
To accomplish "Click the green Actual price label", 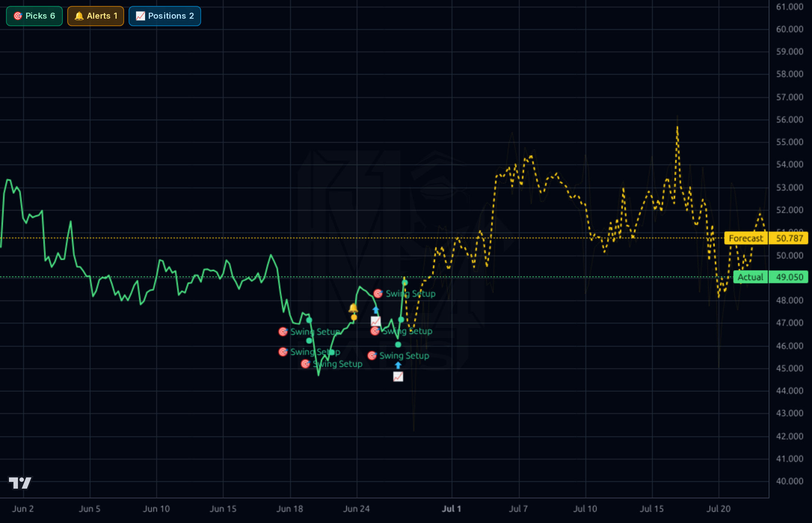I will click(x=750, y=277).
